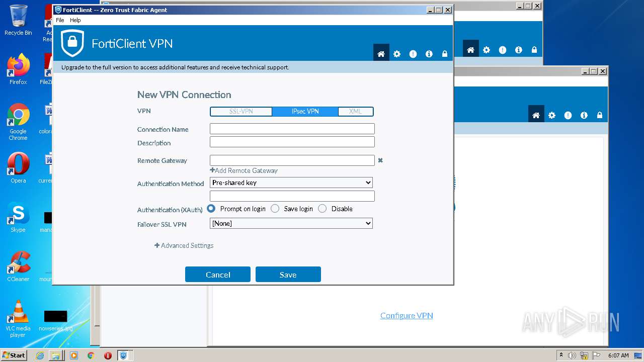Screen dimensions: 644x362
Task: Open Failover SSL VPN dropdown
Action: 291,223
